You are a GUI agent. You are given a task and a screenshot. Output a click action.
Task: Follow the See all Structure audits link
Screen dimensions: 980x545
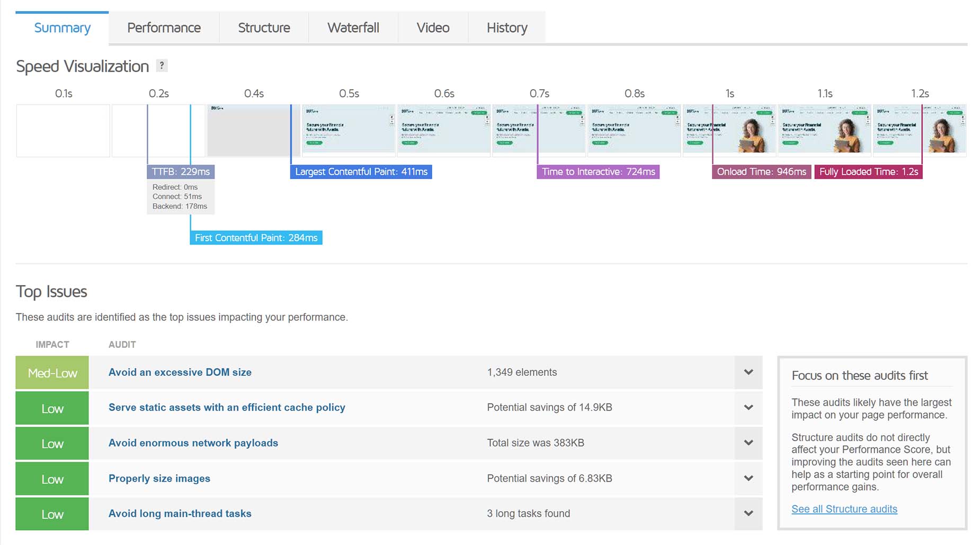click(x=844, y=509)
